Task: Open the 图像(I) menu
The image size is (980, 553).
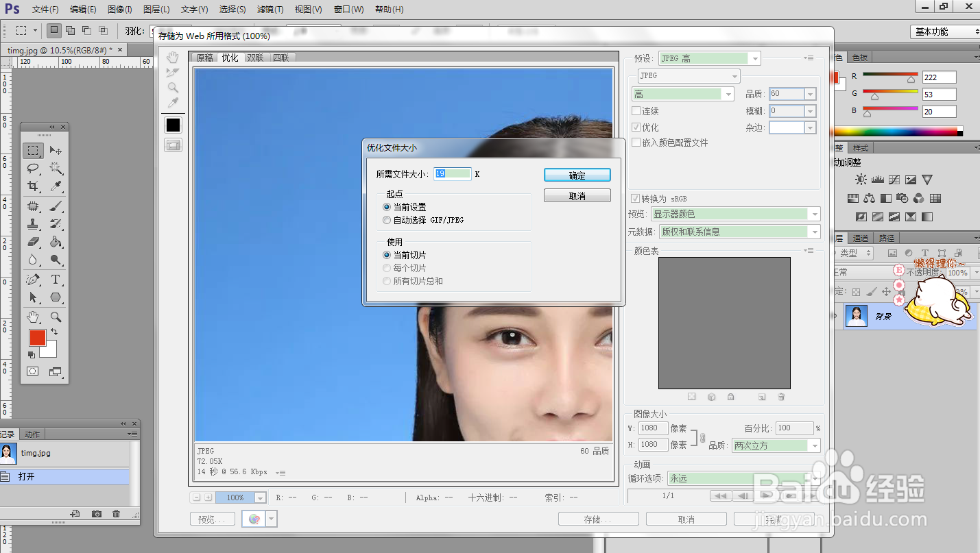Action: [119, 10]
